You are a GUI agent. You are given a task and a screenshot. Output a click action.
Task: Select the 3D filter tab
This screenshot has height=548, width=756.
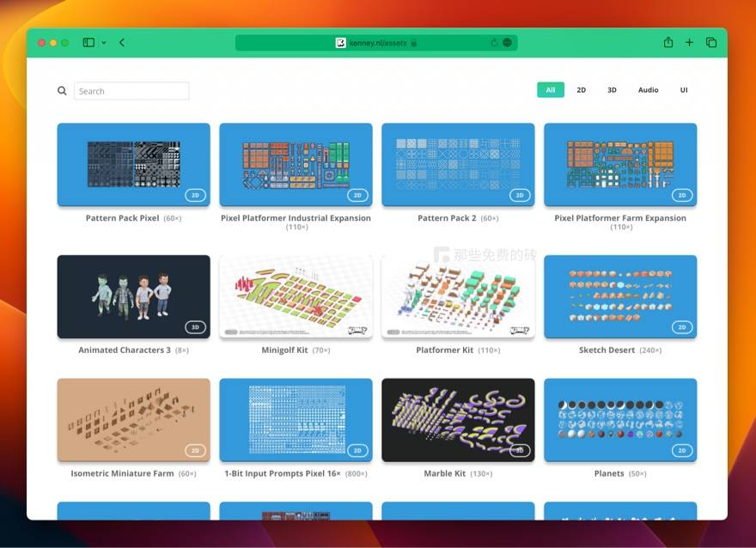pyautogui.click(x=612, y=89)
